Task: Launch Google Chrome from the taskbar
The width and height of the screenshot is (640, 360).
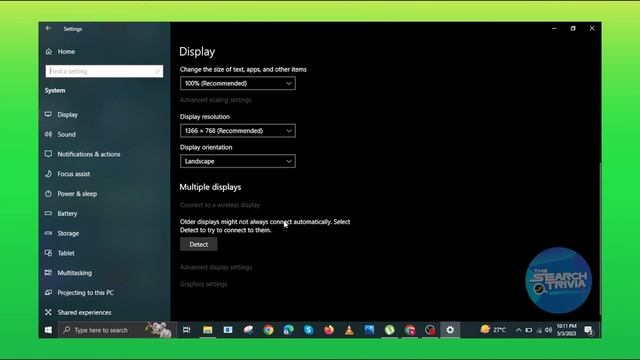Action: (x=268, y=330)
